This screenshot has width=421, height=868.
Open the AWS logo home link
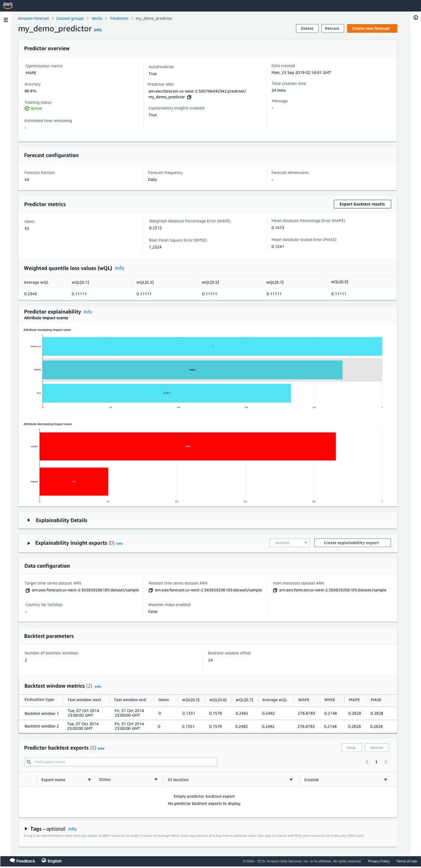click(x=7, y=5)
